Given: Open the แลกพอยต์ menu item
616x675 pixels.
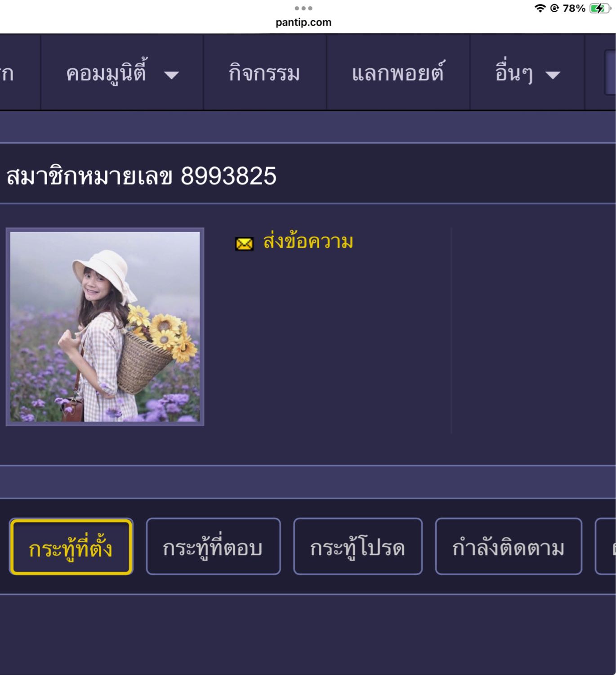Looking at the screenshot, I should pos(398,72).
